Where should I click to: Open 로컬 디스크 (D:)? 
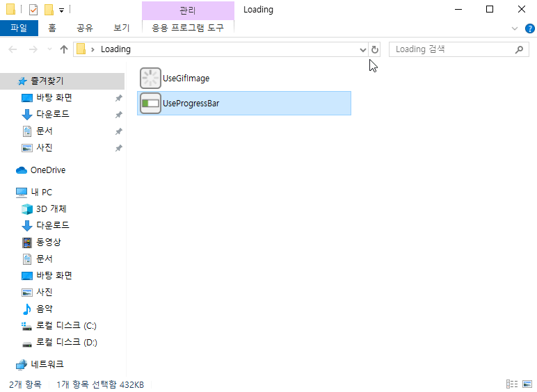coord(67,343)
